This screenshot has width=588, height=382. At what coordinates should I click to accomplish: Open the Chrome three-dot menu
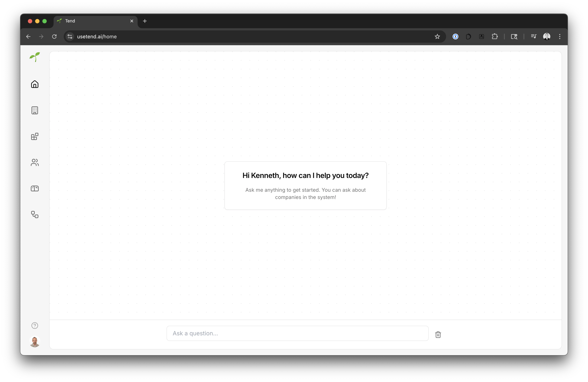(x=560, y=36)
